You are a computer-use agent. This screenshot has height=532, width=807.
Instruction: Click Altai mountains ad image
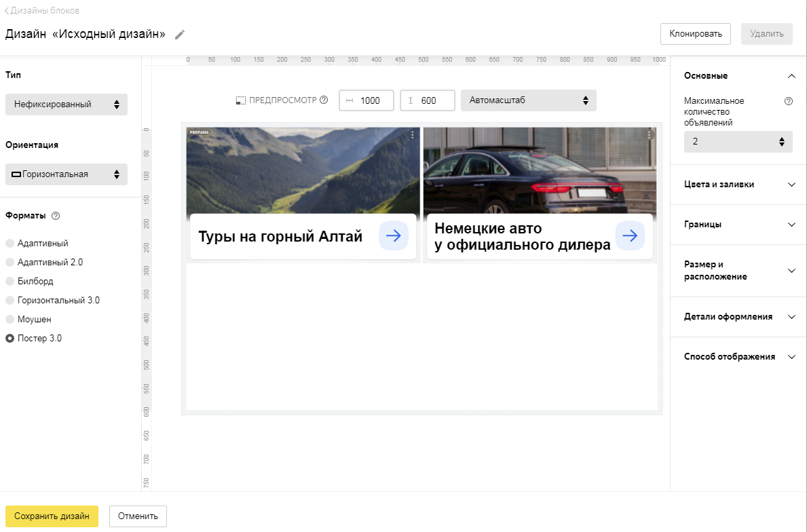pos(303,170)
